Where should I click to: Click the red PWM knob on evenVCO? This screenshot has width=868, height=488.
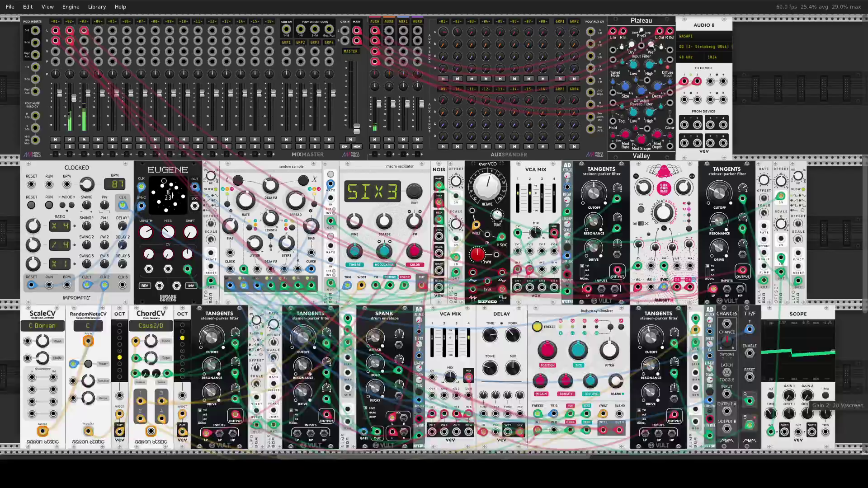coord(477,254)
